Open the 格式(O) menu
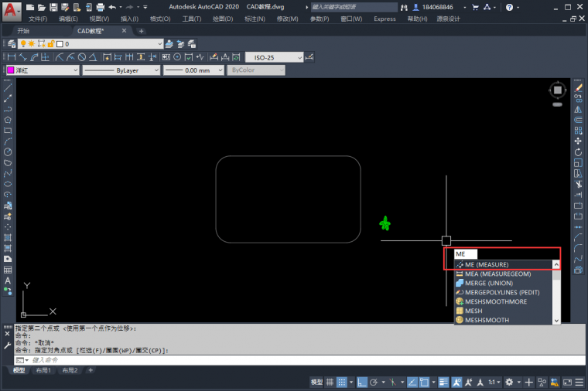Screen dimensions: 588x391 pyautogui.click(x=160, y=19)
